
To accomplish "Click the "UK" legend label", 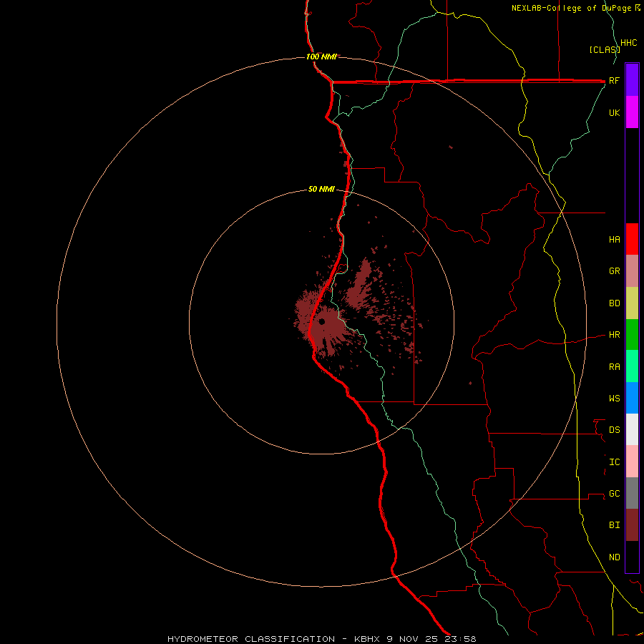I will click(x=614, y=112).
